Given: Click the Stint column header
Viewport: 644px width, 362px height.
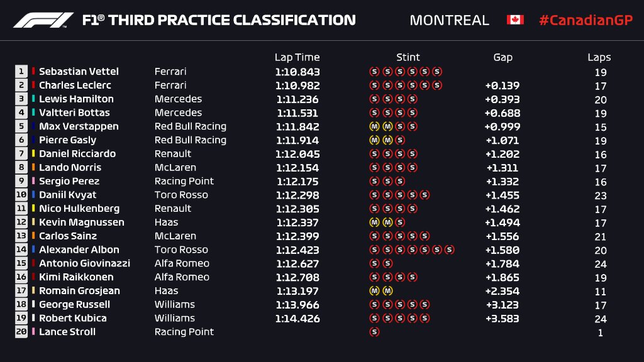Looking at the screenshot, I should pyautogui.click(x=408, y=57).
